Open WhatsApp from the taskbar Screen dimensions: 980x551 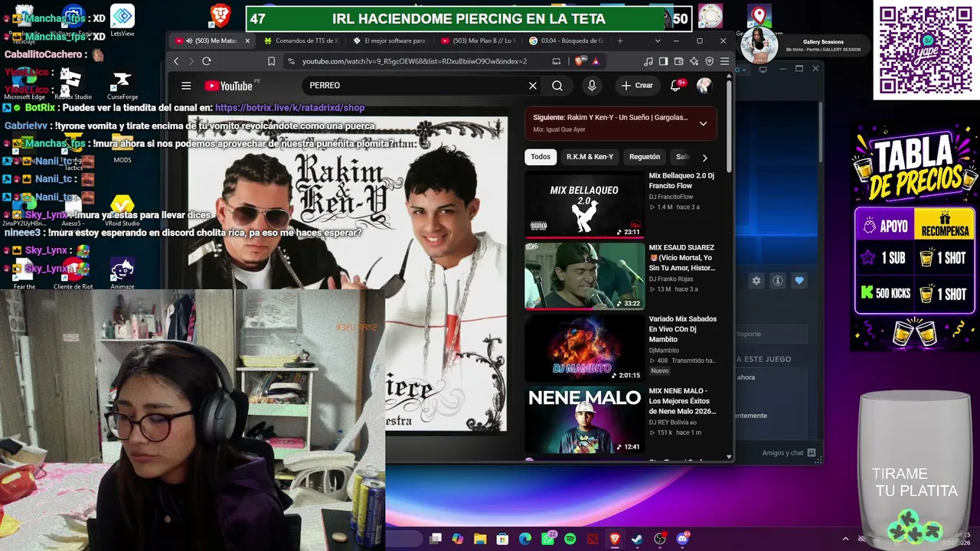548,539
